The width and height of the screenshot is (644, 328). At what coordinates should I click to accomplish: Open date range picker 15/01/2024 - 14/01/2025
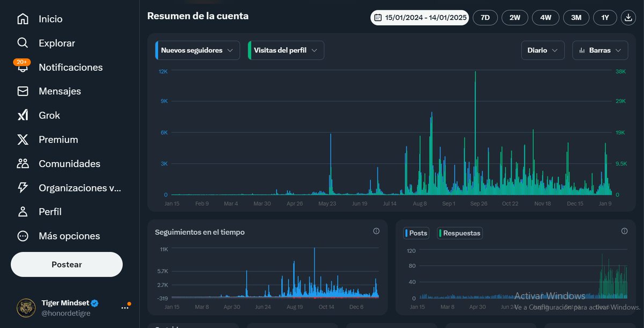pyautogui.click(x=420, y=18)
